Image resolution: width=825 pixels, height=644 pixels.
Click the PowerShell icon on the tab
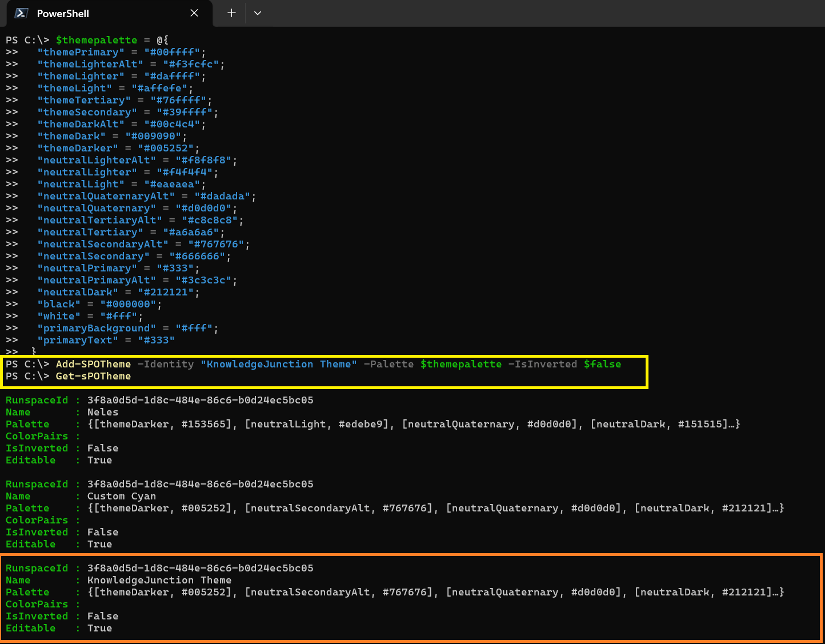[21, 13]
